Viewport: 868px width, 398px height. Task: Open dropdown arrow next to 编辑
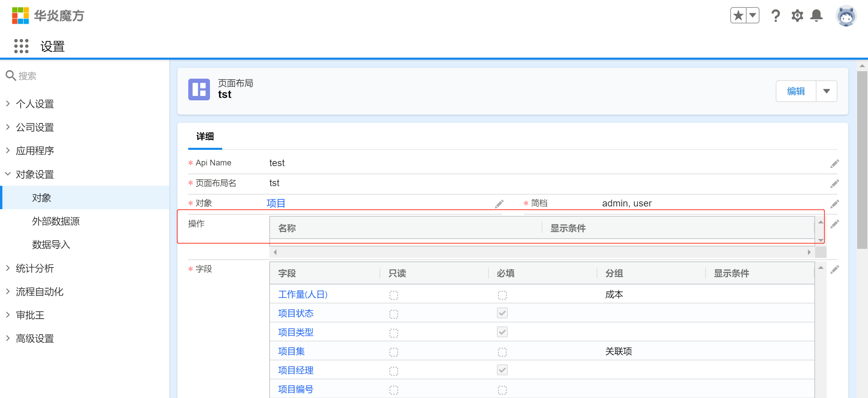[826, 91]
